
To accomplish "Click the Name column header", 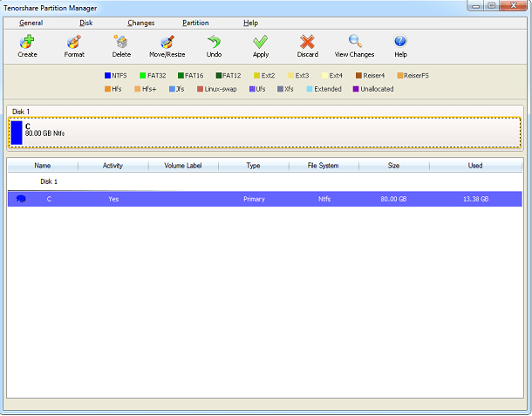I will click(x=43, y=166).
